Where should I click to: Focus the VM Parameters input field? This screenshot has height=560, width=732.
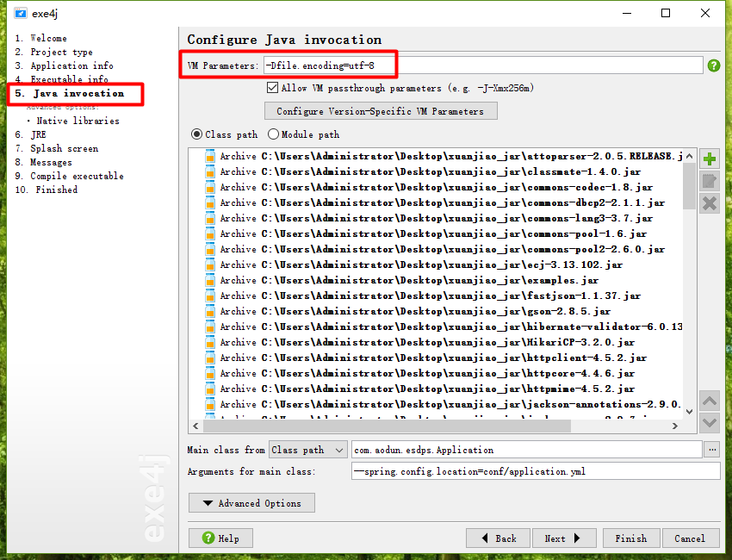click(483, 65)
